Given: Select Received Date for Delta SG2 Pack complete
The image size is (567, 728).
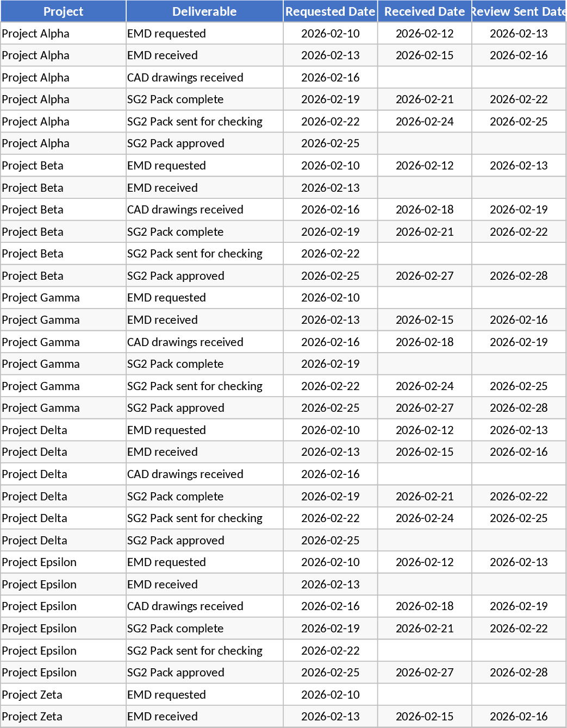Looking at the screenshot, I should (425, 497).
